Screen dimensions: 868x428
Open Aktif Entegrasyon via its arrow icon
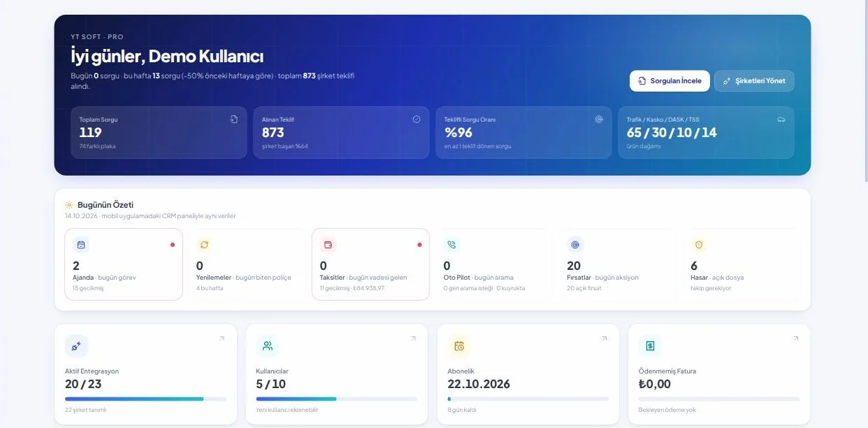(222, 338)
